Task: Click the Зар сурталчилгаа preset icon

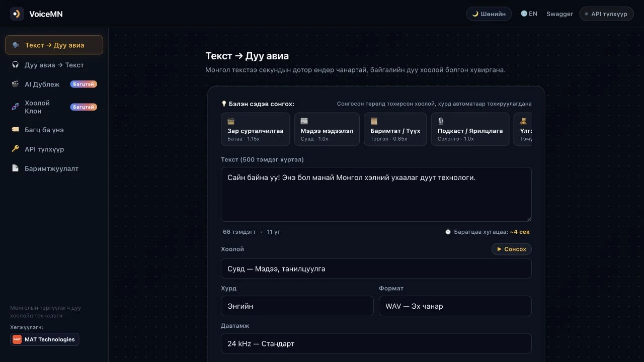Action: tap(231, 121)
